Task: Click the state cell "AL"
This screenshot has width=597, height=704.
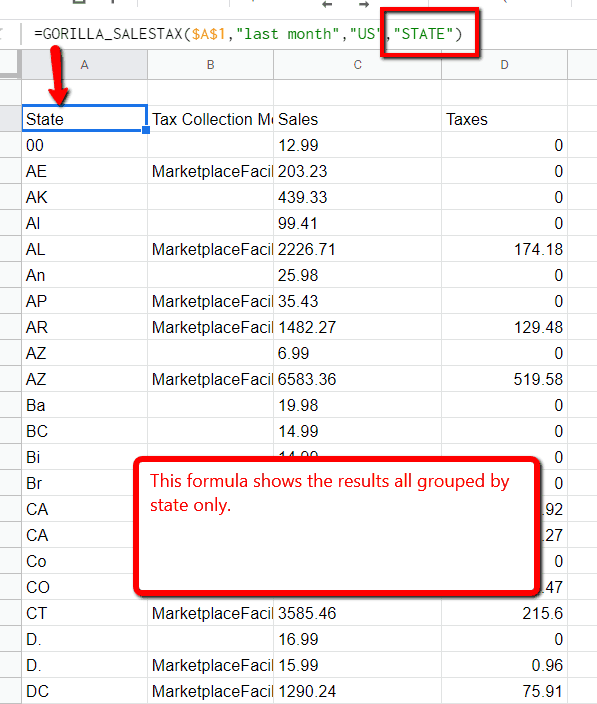Action: point(84,249)
